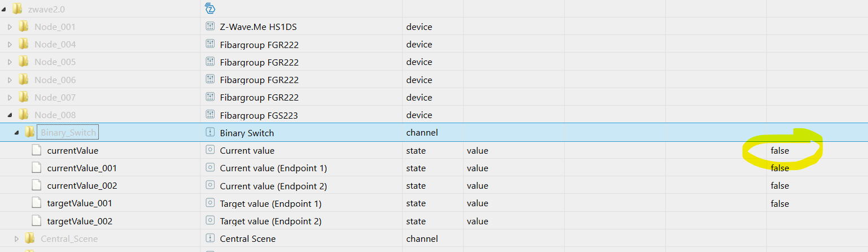Select the Node_006 tree row
The height and width of the screenshot is (252, 868).
click(x=55, y=80)
